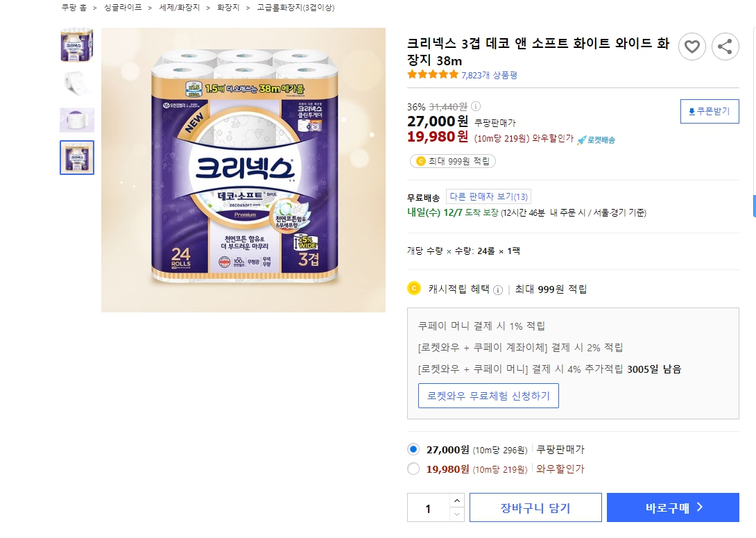Click the 로켓배송 rocket badge
The width and height of the screenshot is (756, 538).
point(596,140)
